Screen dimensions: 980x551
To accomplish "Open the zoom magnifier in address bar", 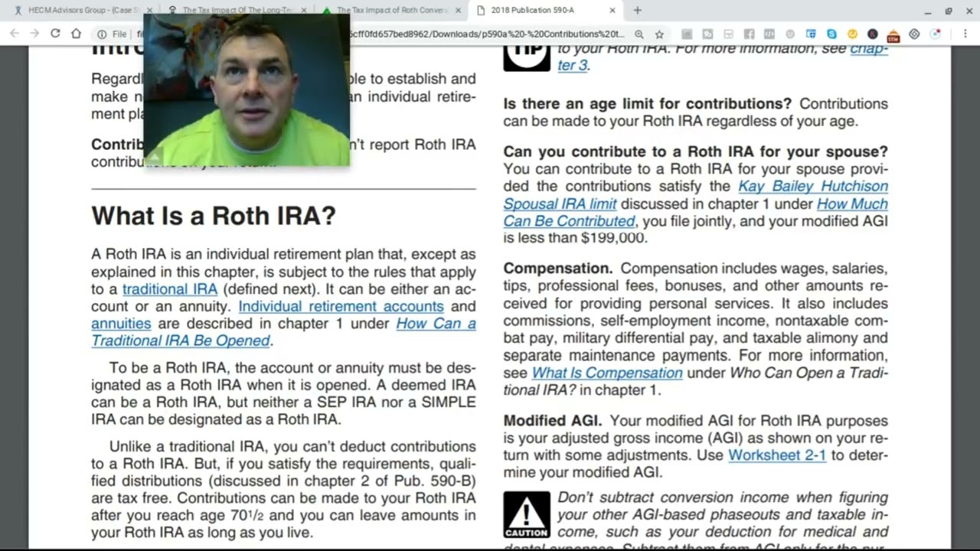I will click(639, 34).
